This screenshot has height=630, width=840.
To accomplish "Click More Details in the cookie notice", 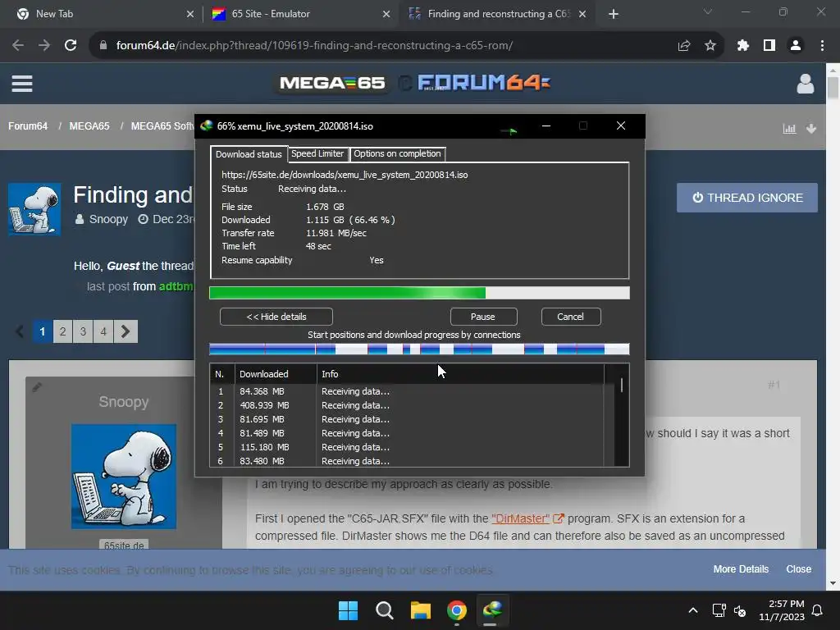I will click(x=741, y=569).
